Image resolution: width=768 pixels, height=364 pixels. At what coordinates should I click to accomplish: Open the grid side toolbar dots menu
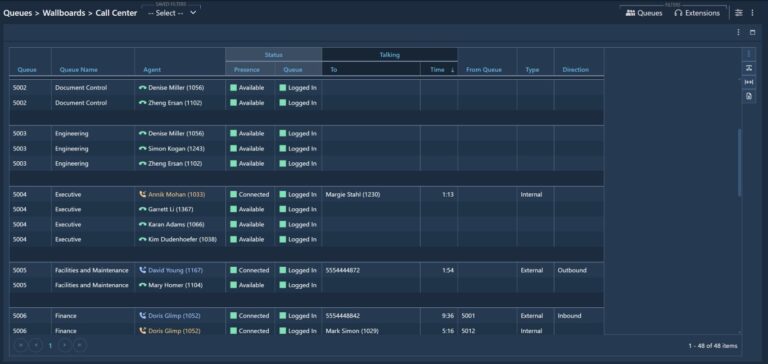click(748, 54)
